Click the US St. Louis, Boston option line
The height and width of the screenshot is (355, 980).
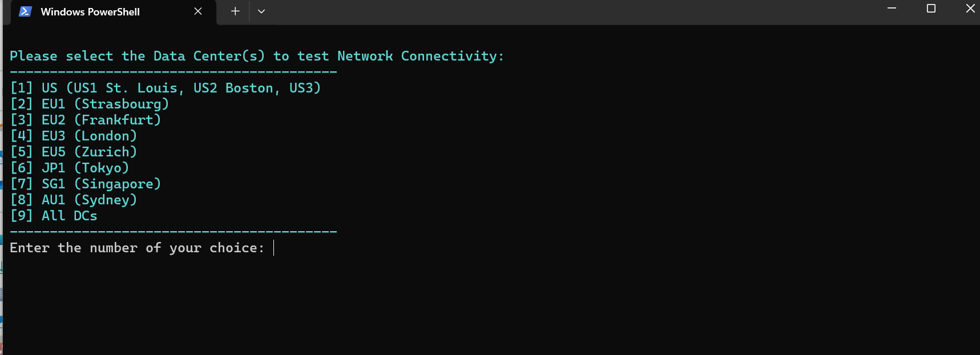(166, 88)
